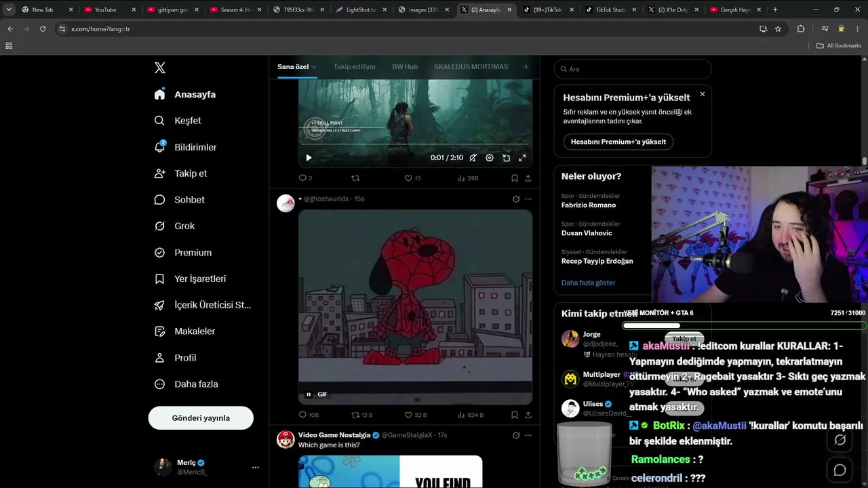Open Makaleler in the sidebar
The image size is (868, 488).
185,331
